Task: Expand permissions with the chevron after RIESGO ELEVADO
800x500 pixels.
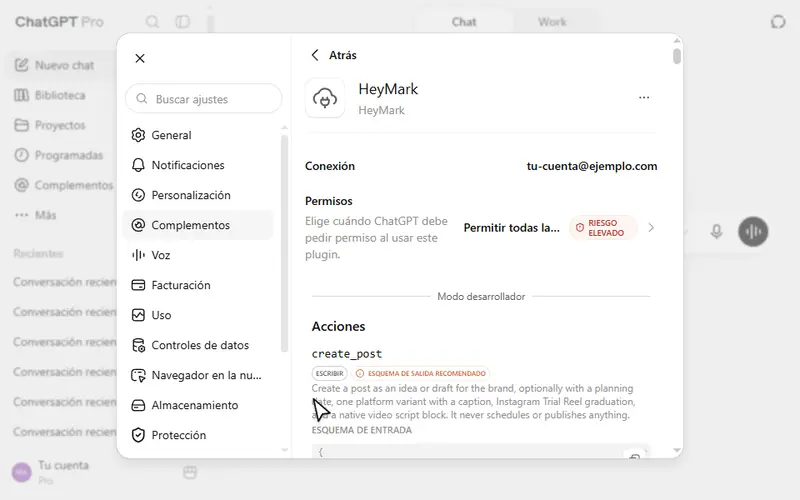Action: click(x=651, y=228)
